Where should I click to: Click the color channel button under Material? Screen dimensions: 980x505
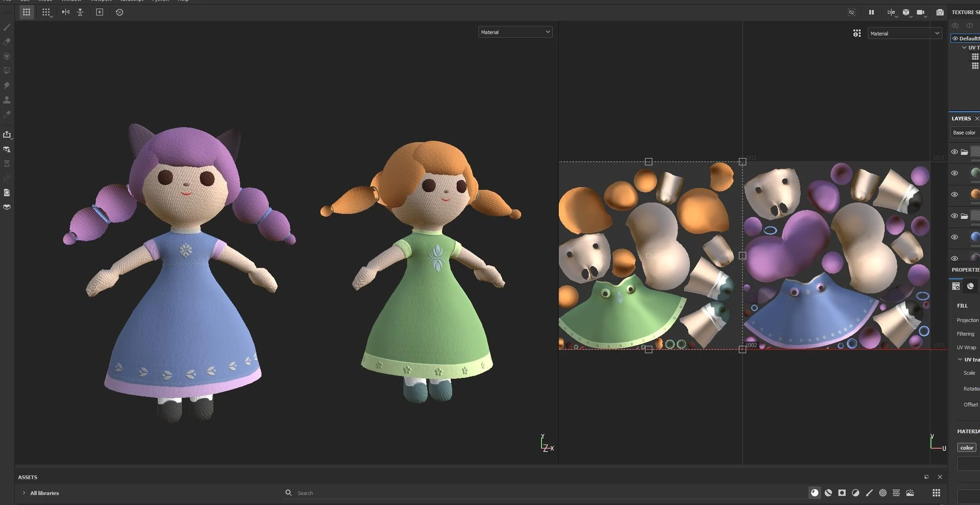point(966,447)
